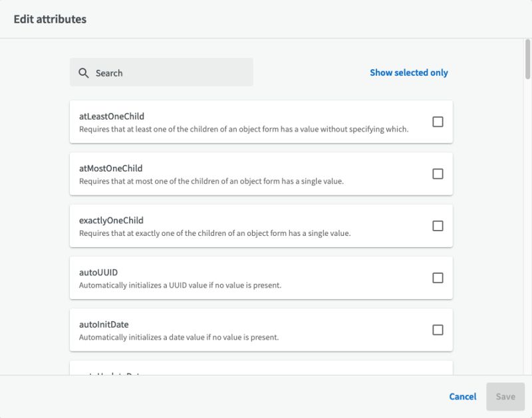Click the atMostOneChild attribute name
Viewport: 532px width, 418px height.
111,168
